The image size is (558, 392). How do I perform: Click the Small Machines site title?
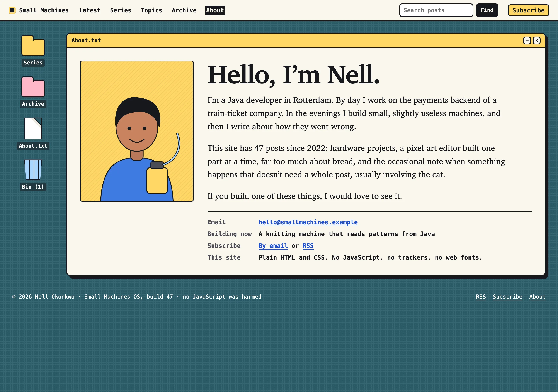44,10
